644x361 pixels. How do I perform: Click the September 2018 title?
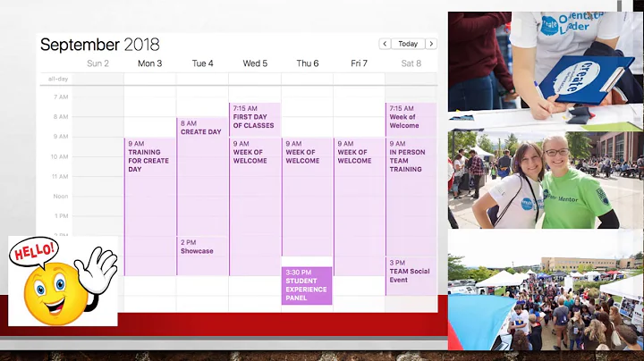[100, 45]
